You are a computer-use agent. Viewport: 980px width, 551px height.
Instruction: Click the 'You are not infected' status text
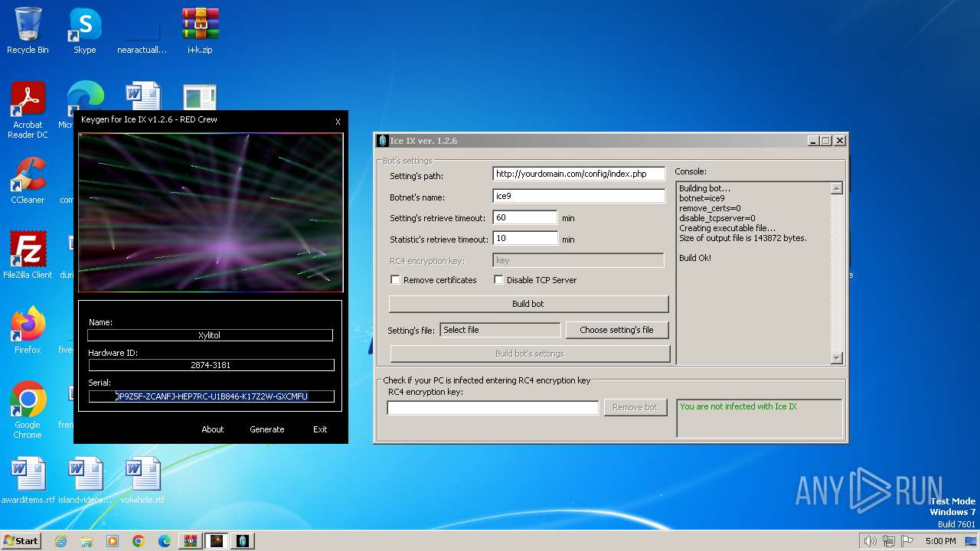click(738, 406)
